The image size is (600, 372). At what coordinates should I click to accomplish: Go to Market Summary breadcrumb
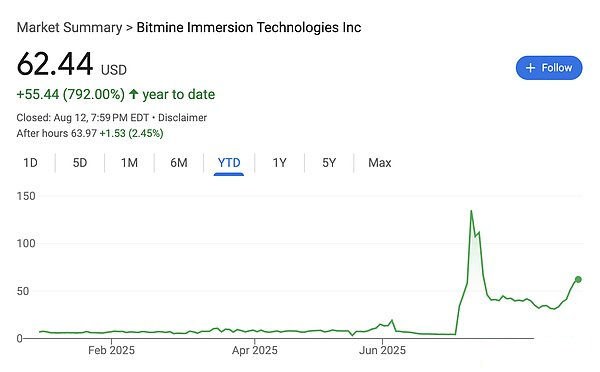[69, 28]
